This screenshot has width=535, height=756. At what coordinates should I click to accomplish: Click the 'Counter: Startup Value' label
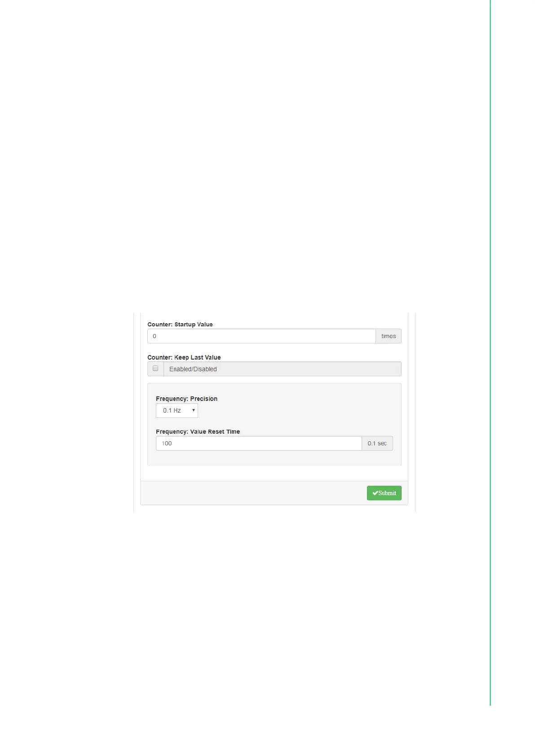tap(180, 324)
